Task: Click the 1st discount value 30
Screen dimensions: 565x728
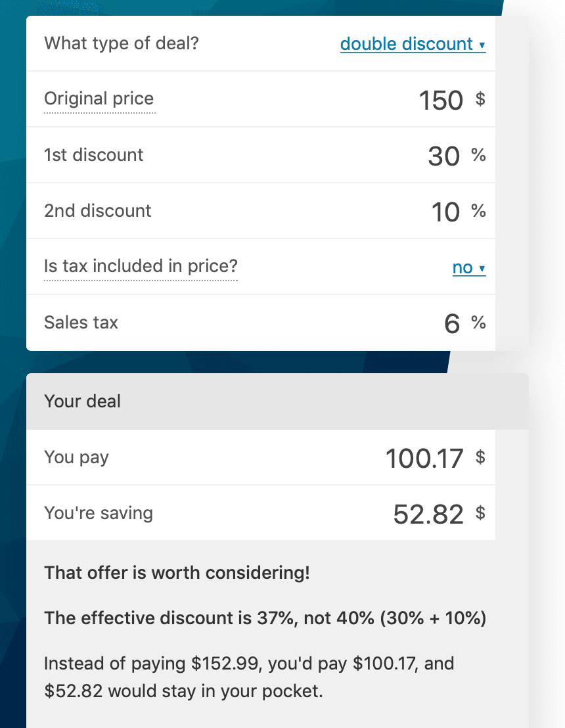Action: (x=443, y=156)
